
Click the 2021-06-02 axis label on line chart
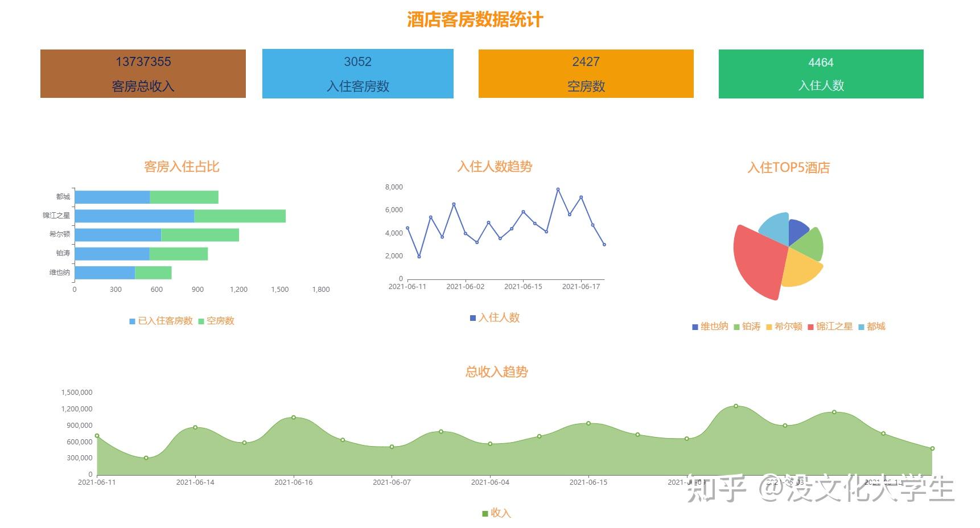click(x=466, y=287)
